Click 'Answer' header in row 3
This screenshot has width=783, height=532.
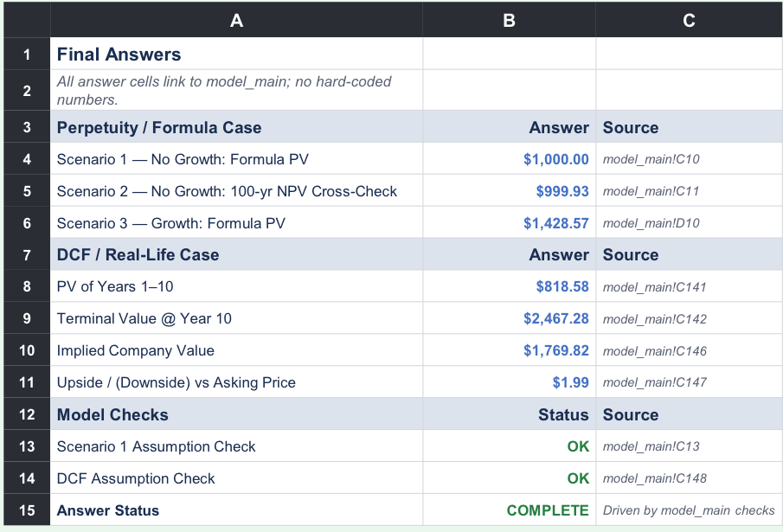coord(509,127)
